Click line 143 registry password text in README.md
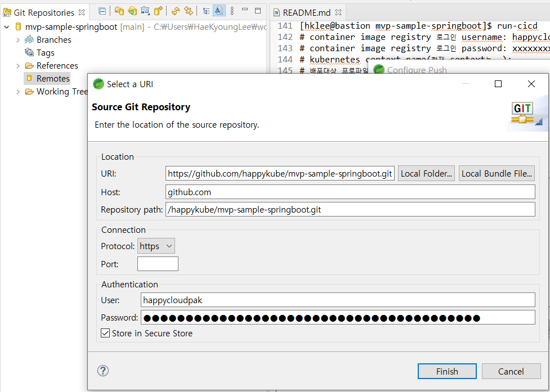 pyautogui.click(x=425, y=48)
